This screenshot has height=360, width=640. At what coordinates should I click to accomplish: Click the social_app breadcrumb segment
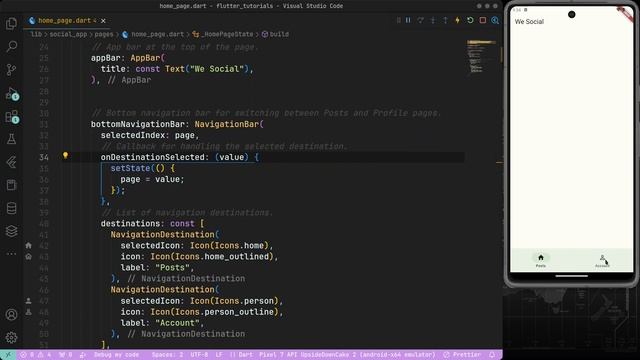68,34
